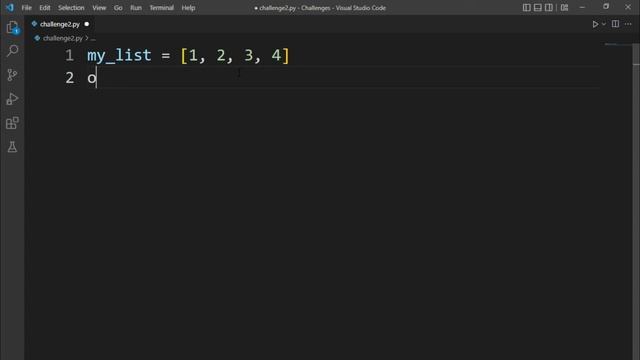This screenshot has width=640, height=360.
Task: Click line number 2 in gutter
Action: (x=69, y=78)
